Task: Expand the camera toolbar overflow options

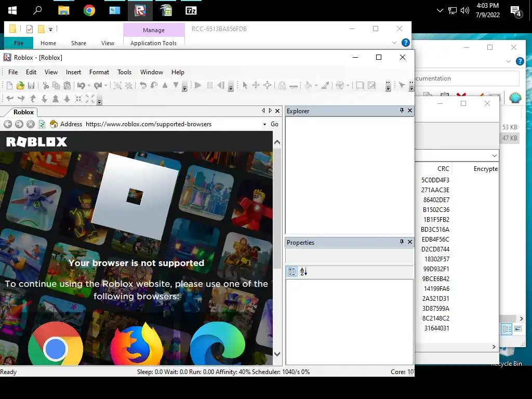Action: pyautogui.click(x=99, y=101)
